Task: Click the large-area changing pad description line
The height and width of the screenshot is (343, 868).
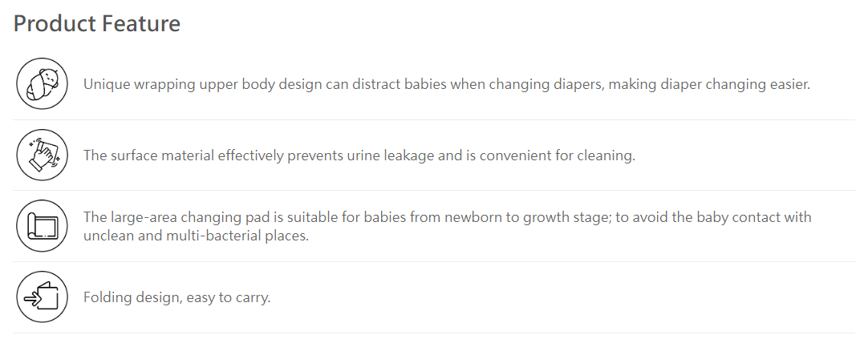Action: [x=448, y=217]
